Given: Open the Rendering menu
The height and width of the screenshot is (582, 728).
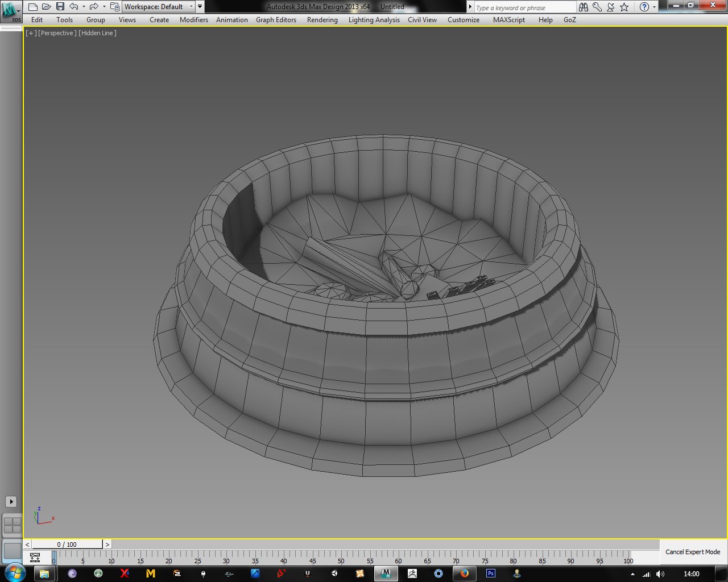Looking at the screenshot, I should (x=322, y=19).
